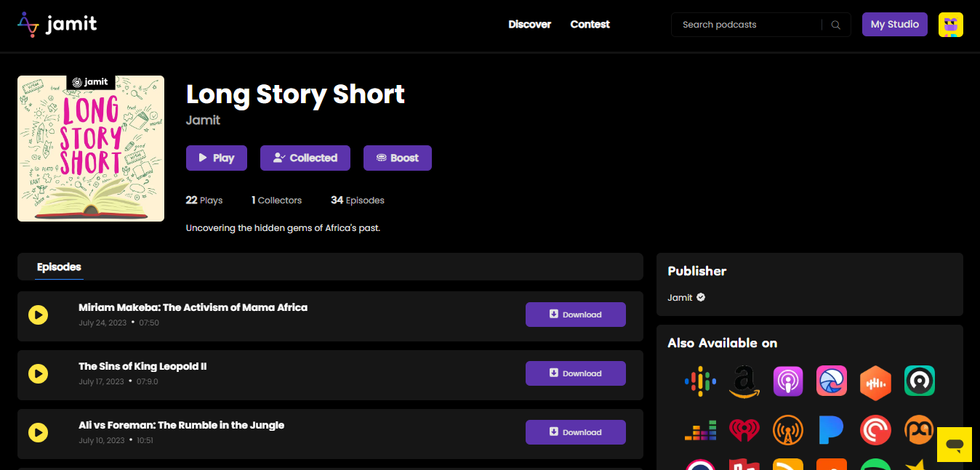The width and height of the screenshot is (980, 470).
Task: Download The Sins of King Leopold II episode
Action: pos(575,373)
